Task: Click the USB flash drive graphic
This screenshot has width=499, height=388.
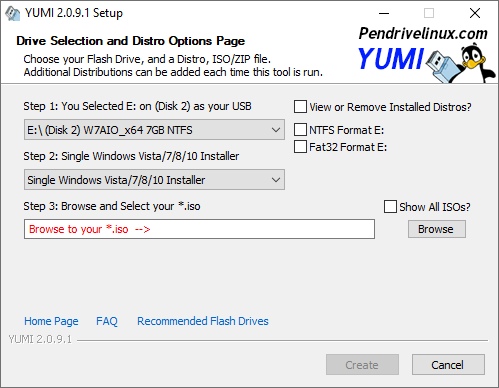Action: point(444,66)
